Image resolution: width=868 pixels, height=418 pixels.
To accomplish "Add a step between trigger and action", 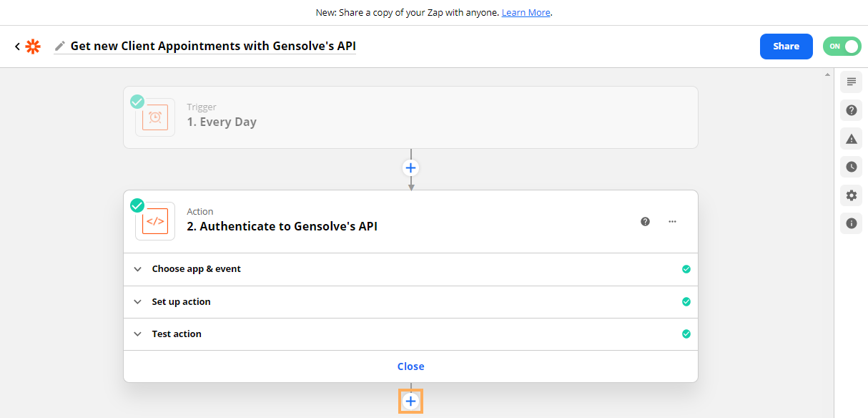I will click(410, 168).
